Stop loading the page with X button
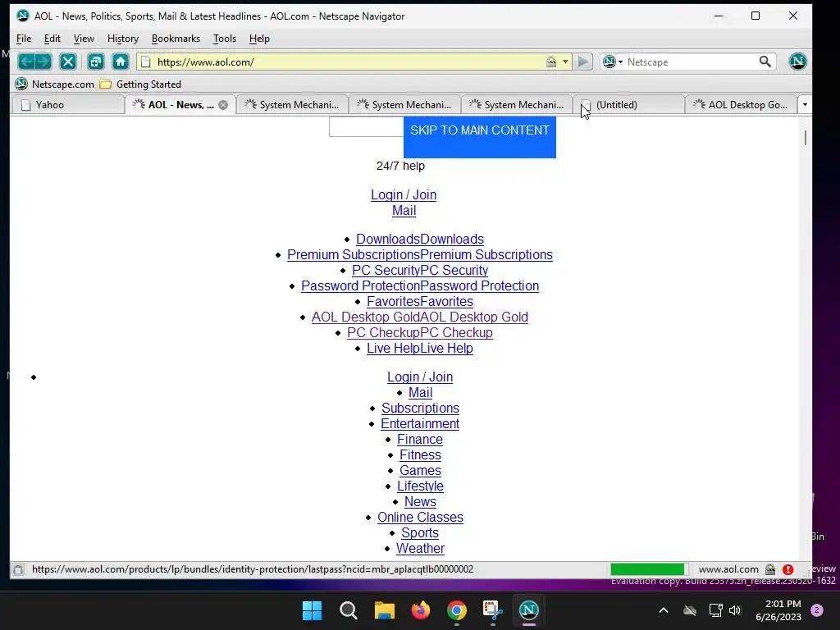Screen dimensions: 840x630 click(68, 62)
